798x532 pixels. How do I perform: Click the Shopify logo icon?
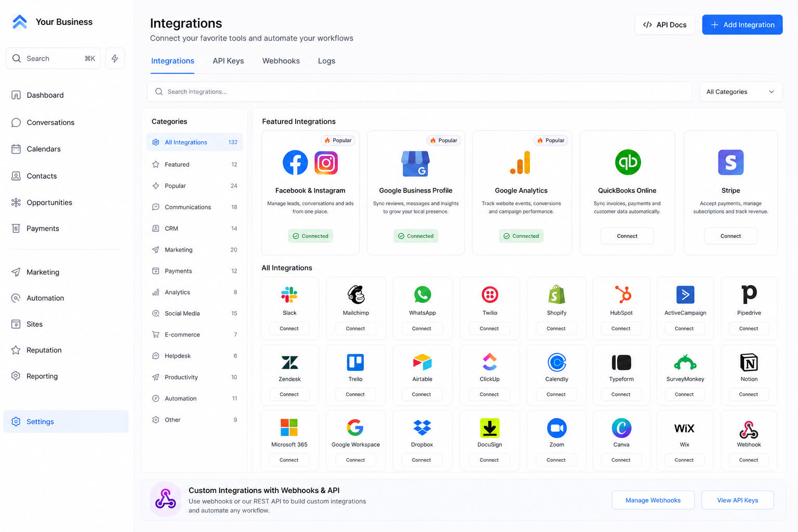556,295
